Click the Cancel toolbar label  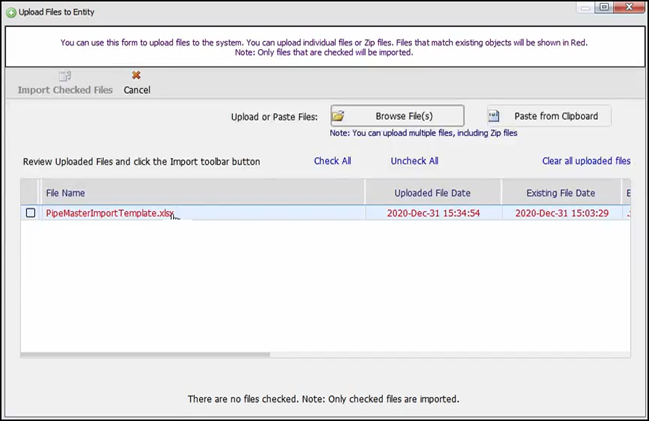point(137,90)
